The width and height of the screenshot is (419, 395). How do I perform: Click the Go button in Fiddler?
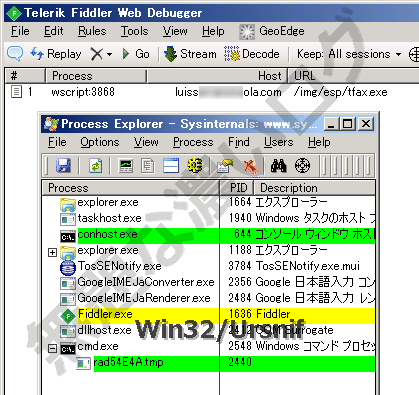(x=136, y=54)
